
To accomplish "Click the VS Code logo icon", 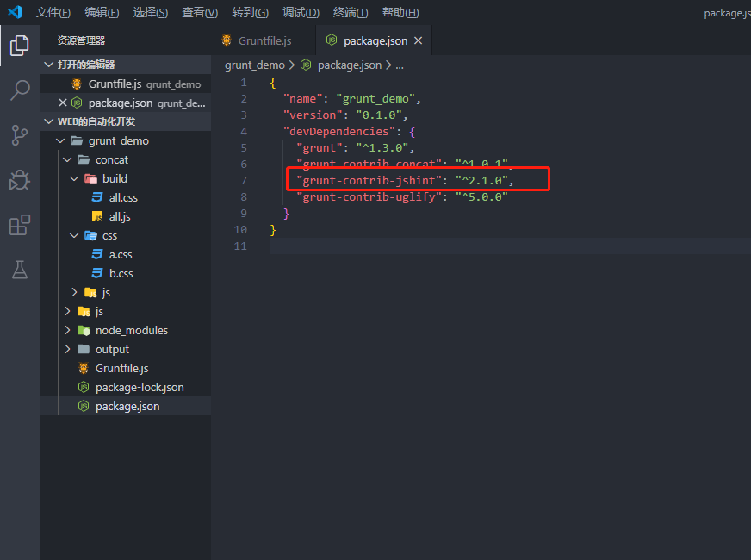I will pos(15,12).
